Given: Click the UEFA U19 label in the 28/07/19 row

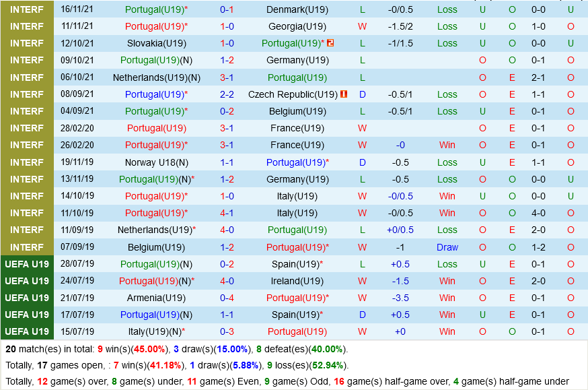Looking at the screenshot, I should click(27, 264).
